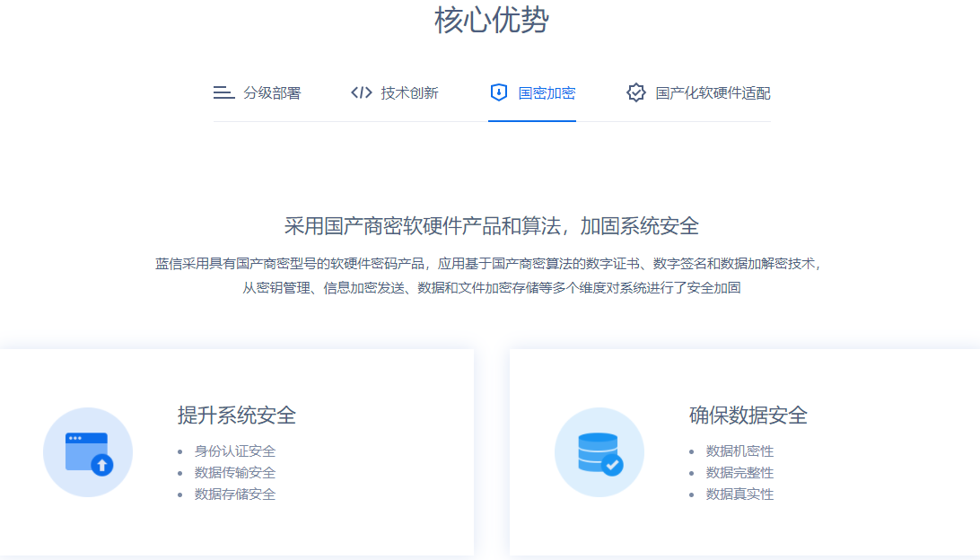The width and height of the screenshot is (980, 560).
Task: Select the 数据传输安全 list item
Action: (234, 473)
